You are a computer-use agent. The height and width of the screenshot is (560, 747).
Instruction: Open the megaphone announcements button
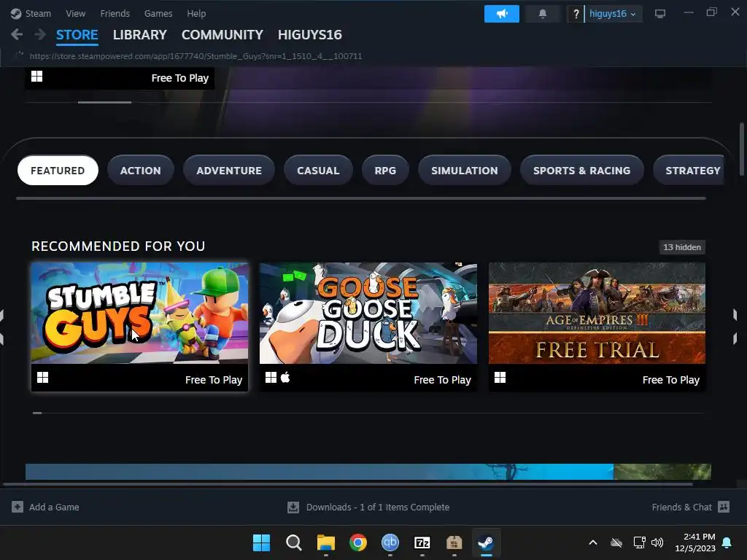coord(502,14)
